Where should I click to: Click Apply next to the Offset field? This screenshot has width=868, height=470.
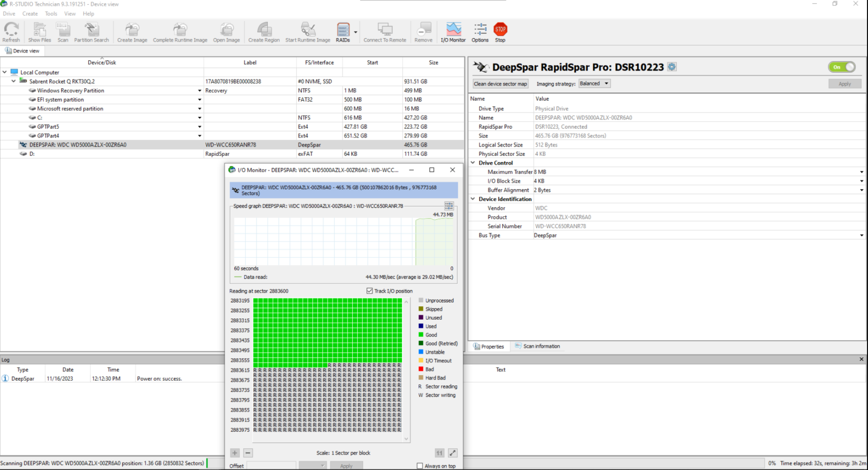click(x=346, y=466)
